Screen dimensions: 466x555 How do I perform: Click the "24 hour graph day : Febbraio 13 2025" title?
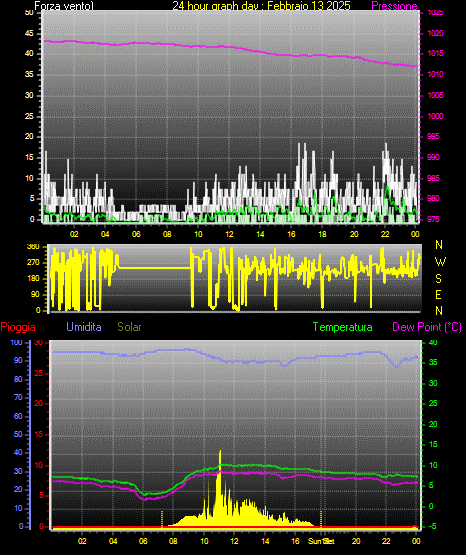(261, 6)
